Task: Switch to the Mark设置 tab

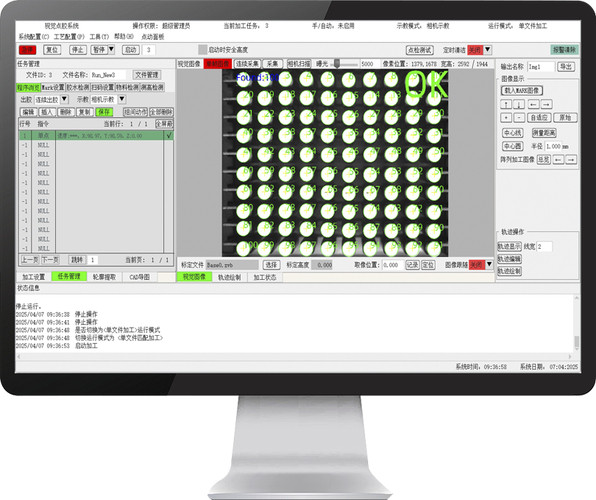Action: [x=53, y=87]
